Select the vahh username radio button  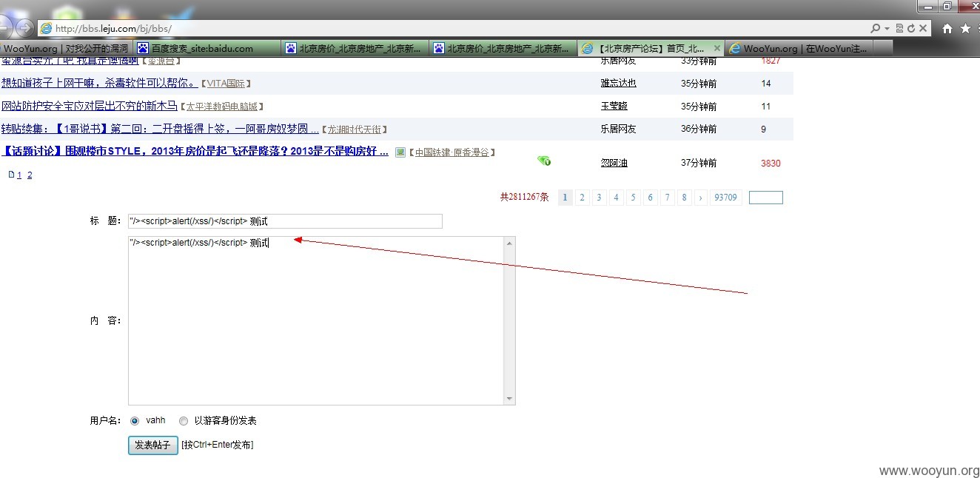coord(135,420)
